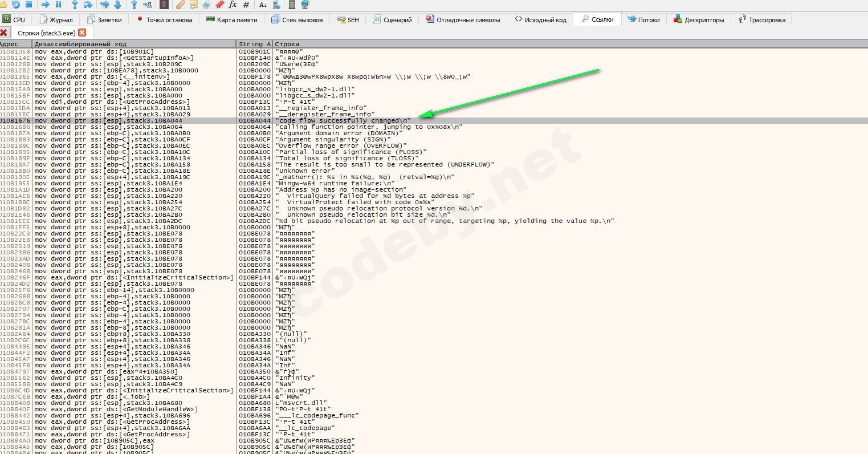Open the Variables hash icon

pos(246,5)
